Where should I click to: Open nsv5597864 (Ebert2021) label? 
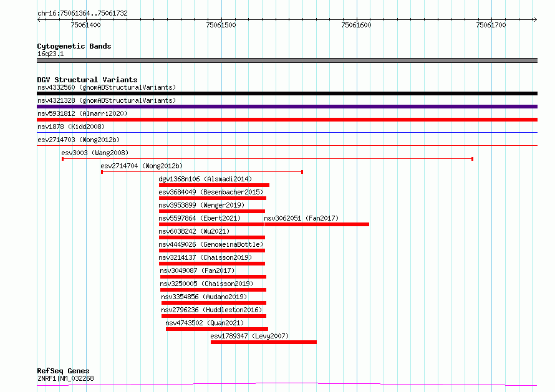tap(200, 218)
